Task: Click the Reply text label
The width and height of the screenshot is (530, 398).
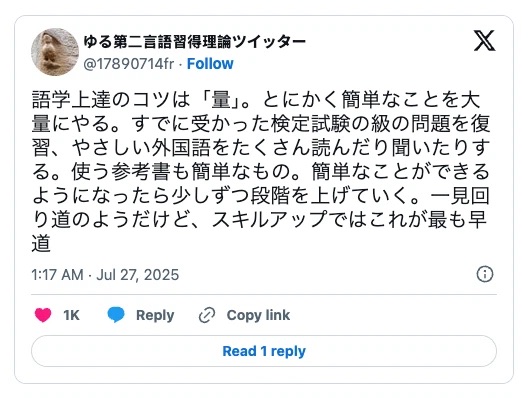Action: (x=155, y=315)
